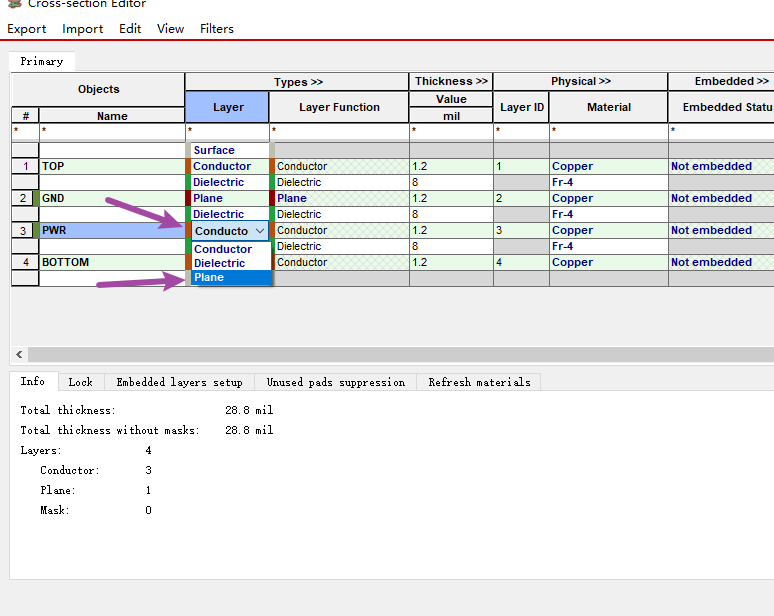Viewport: 774px width, 616px height.
Task: Expand the Embedded >> column group
Action: [x=721, y=81]
